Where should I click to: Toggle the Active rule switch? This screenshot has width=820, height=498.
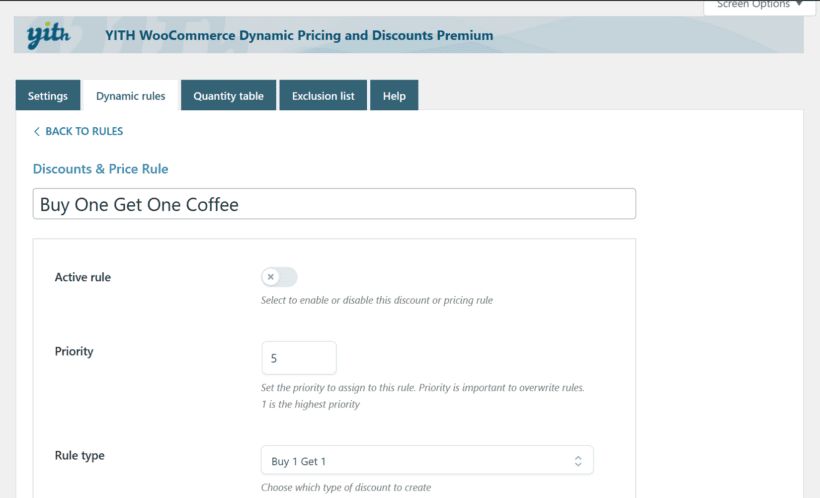coord(279,277)
